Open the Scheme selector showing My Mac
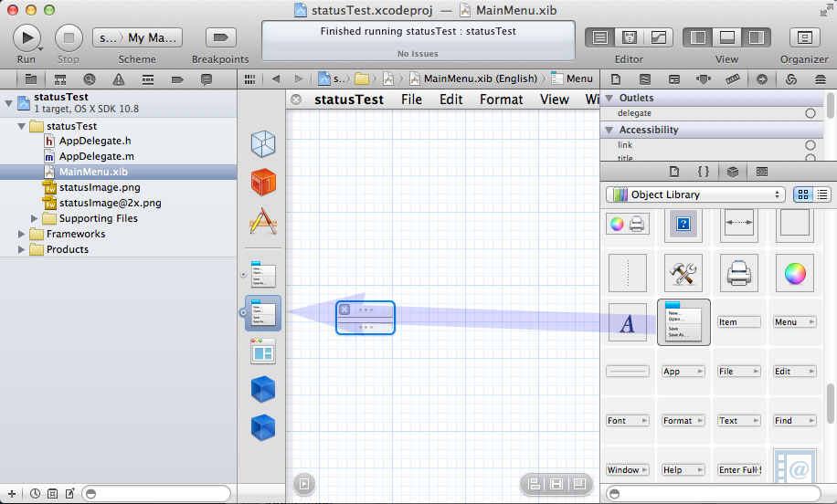The width and height of the screenshot is (837, 504). 138,37
